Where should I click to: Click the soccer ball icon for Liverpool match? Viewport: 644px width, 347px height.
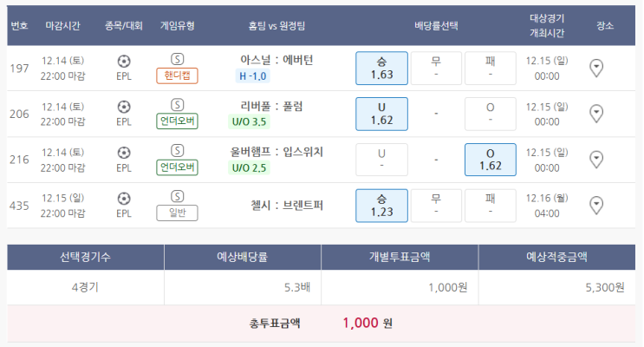pos(124,107)
